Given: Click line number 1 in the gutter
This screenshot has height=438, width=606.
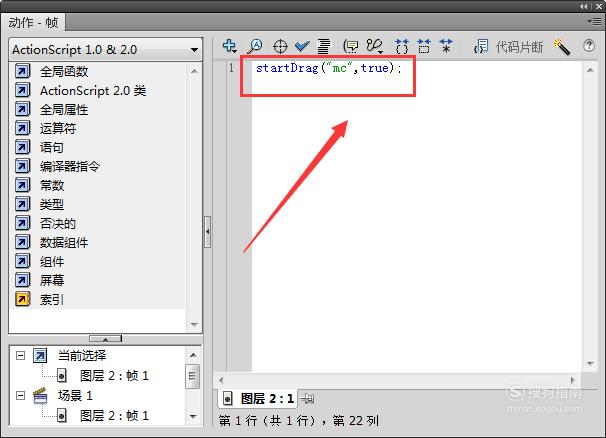Looking at the screenshot, I should tap(231, 68).
